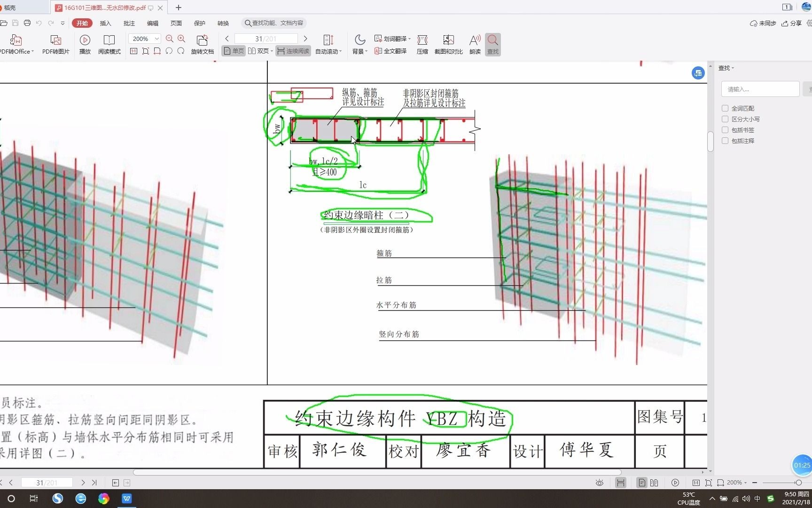Viewport: 812px width, 508px height.
Task: Click the 查找 search tool in toolbar
Action: pyautogui.click(x=493, y=44)
